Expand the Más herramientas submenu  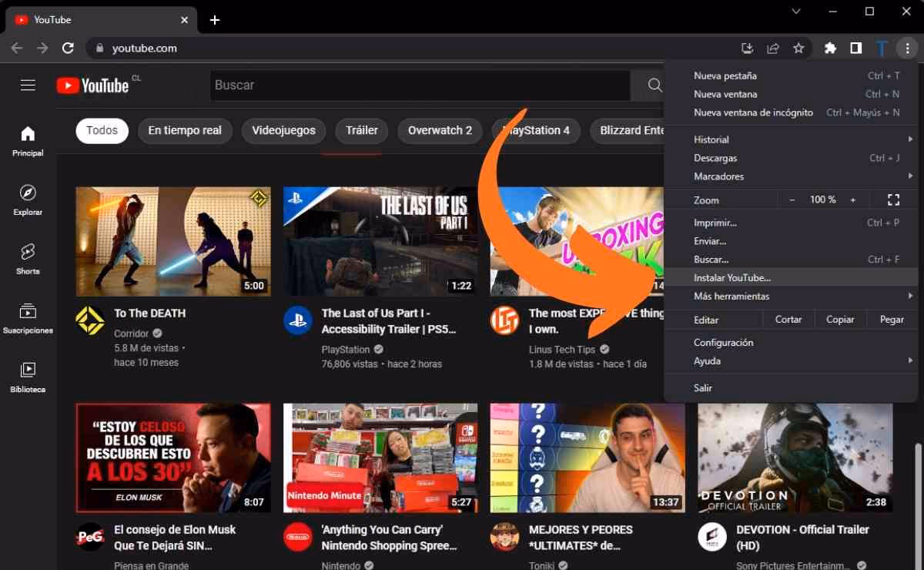click(791, 297)
